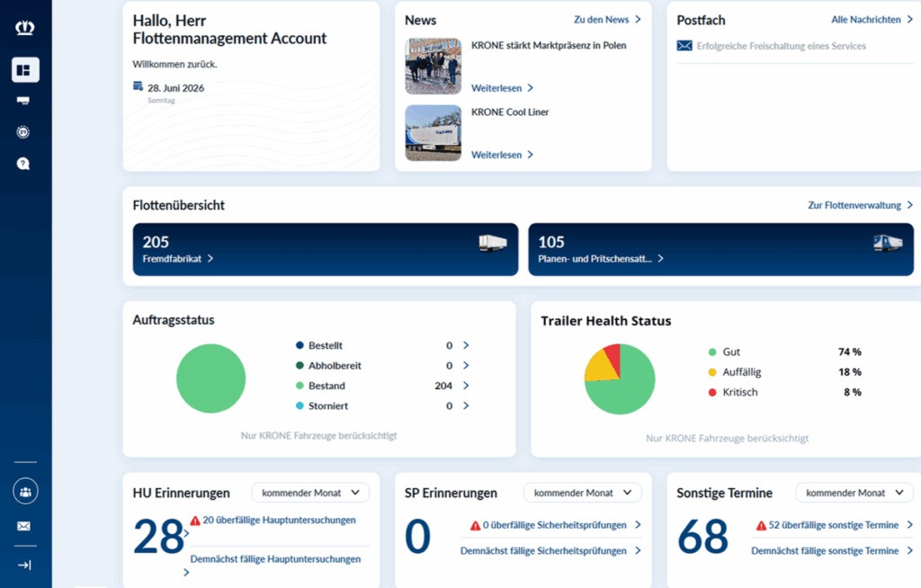This screenshot has width=921, height=588.
Task: Open the Sonstige Termine kommender Monat dropdown
Action: [x=854, y=493]
